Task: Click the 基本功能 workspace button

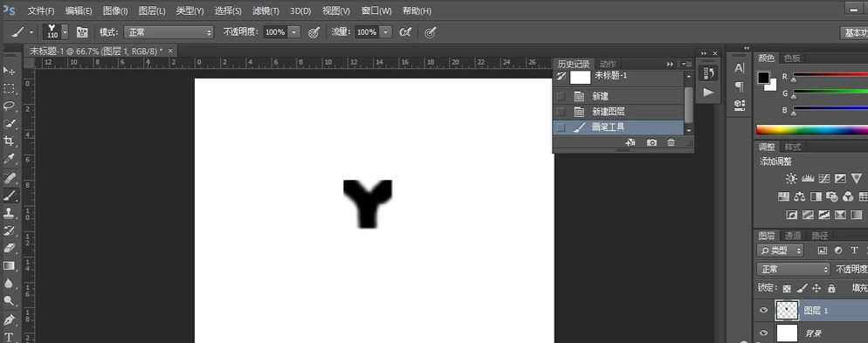Action: pyautogui.click(x=854, y=33)
